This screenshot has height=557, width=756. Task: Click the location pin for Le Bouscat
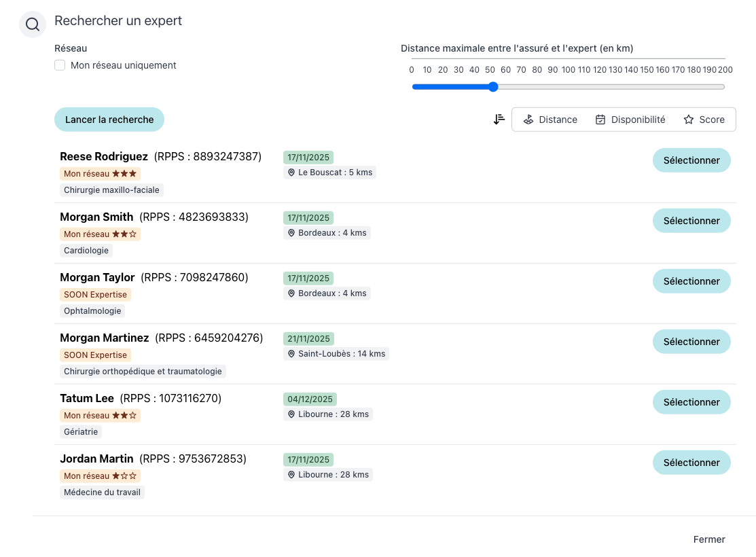pos(291,173)
